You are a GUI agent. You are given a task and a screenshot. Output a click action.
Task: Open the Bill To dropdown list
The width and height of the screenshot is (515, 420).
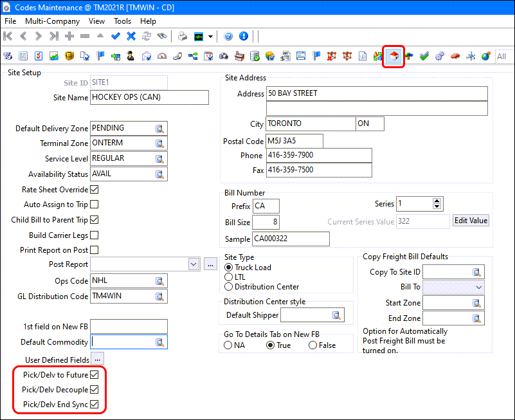[478, 287]
